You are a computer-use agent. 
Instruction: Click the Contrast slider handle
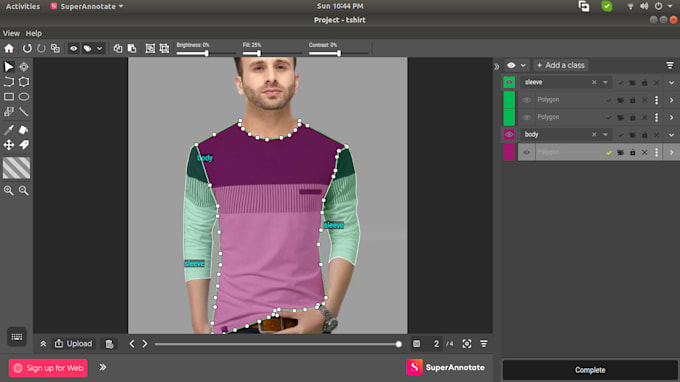339,53
